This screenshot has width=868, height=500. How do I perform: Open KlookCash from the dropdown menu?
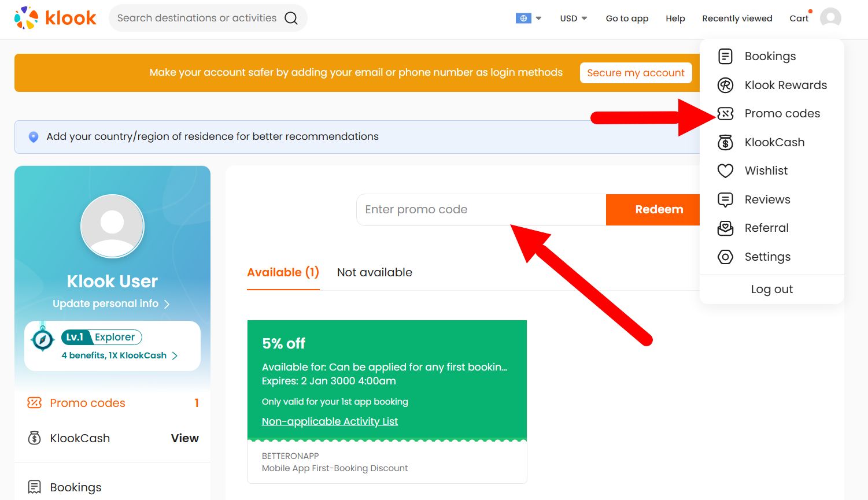pyautogui.click(x=774, y=142)
